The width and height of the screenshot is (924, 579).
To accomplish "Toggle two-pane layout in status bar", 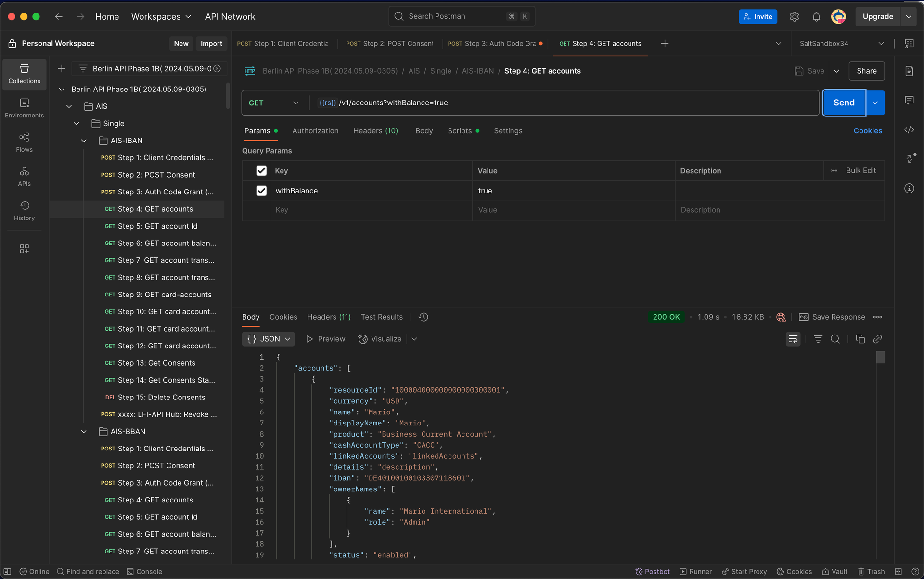I will [x=898, y=571].
